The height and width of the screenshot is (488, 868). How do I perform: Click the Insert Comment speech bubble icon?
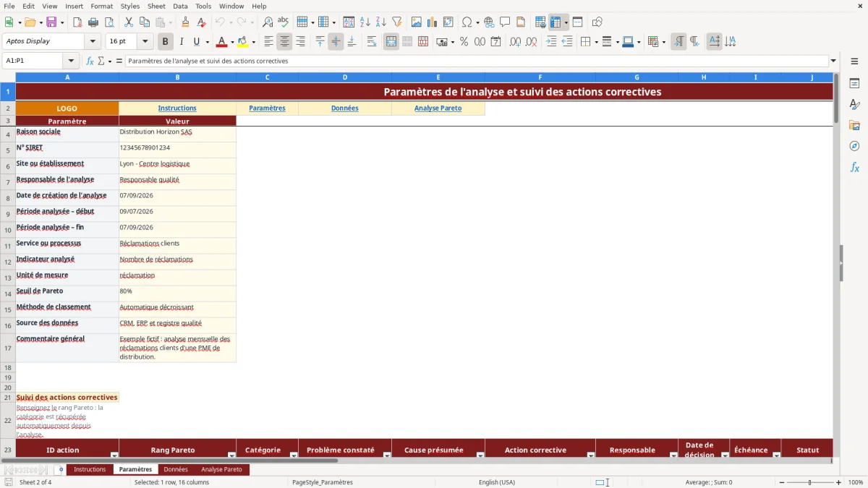click(505, 22)
